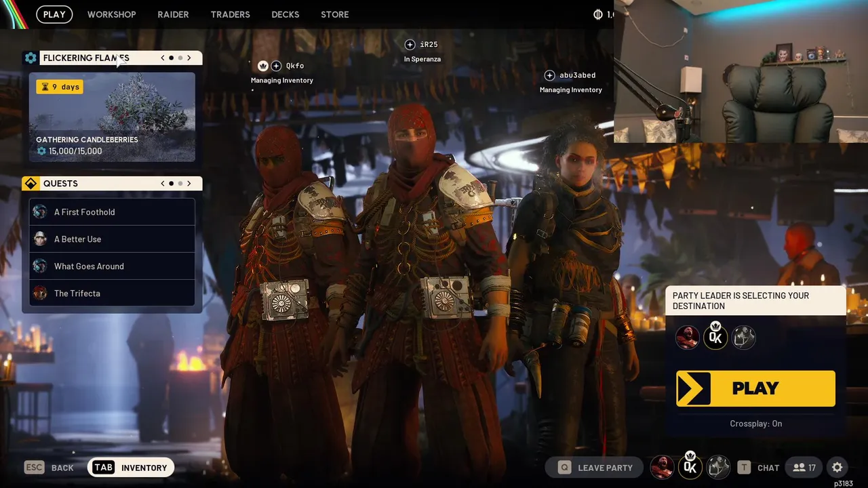Screen dimensions: 868x488
Task: Open the friends list showing 17
Action: click(804, 468)
